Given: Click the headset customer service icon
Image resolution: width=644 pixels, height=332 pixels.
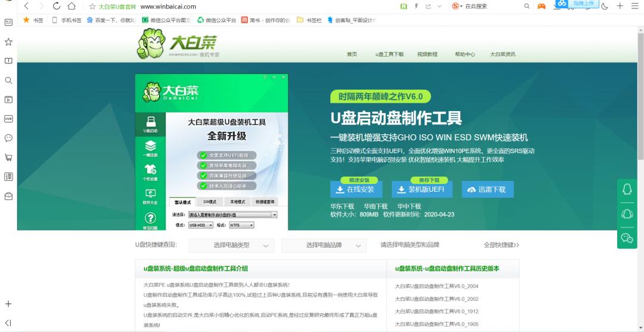Looking at the screenshot, I should coord(627,214).
